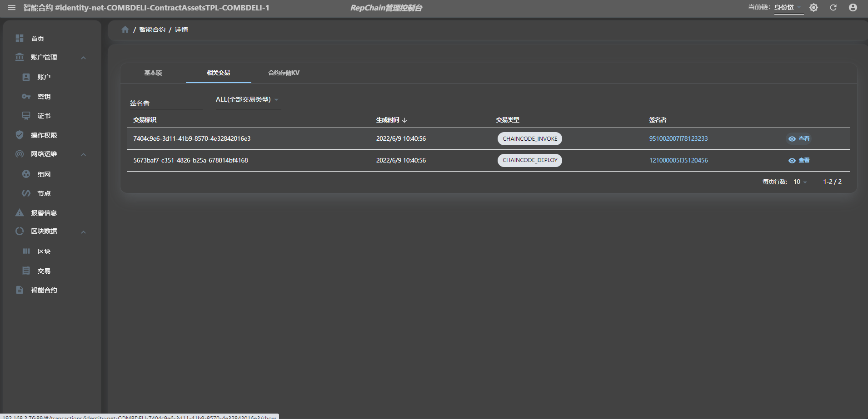The width and height of the screenshot is (868, 419).
Task: Switch to the 合约存储KV tab
Action: pos(284,73)
